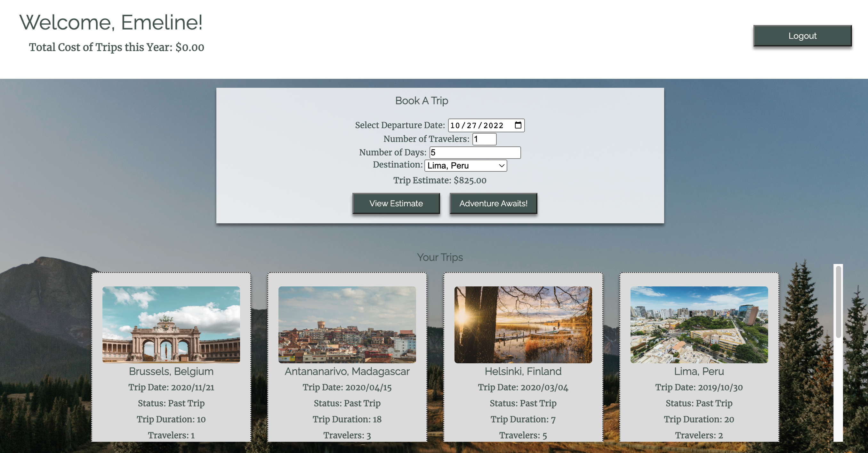Click the Helsinki, Finland trip photo

pos(523,325)
